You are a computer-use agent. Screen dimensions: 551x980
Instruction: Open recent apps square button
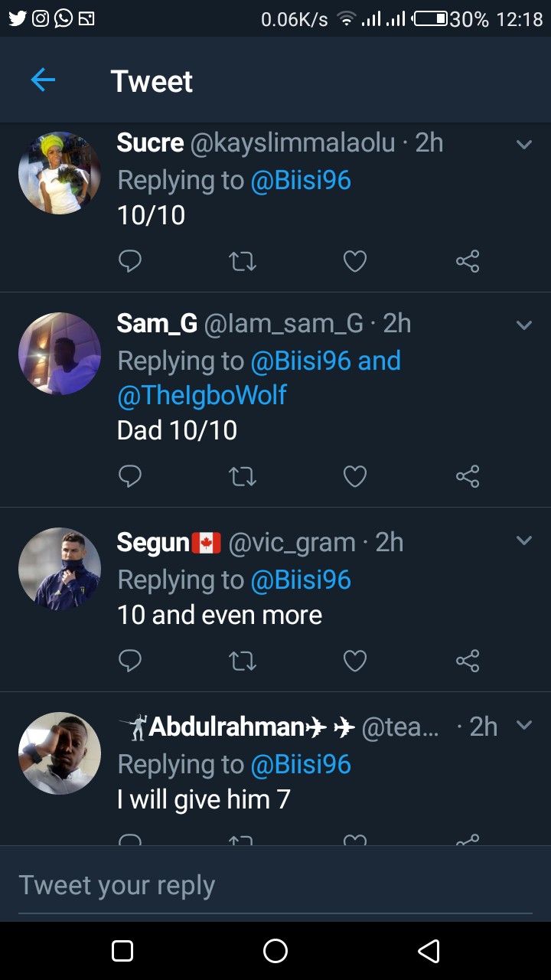point(122,951)
